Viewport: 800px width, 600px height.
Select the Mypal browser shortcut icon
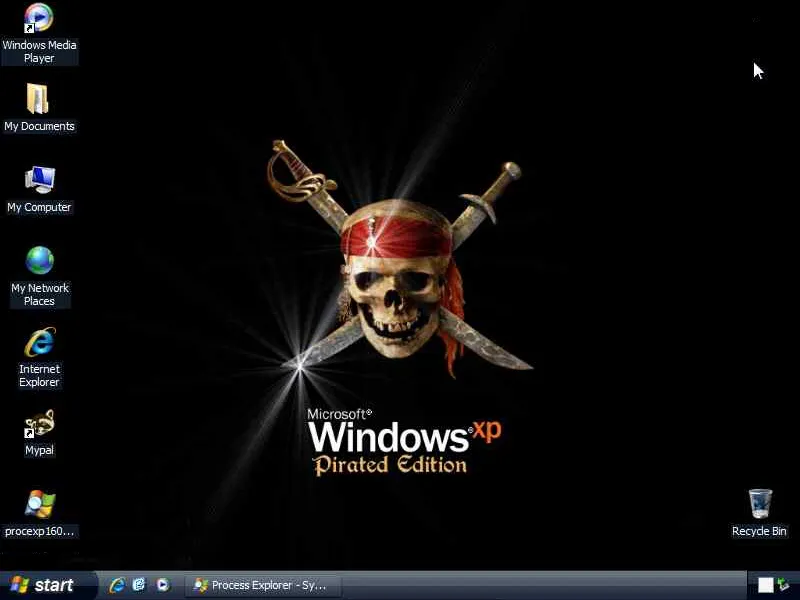coord(40,423)
